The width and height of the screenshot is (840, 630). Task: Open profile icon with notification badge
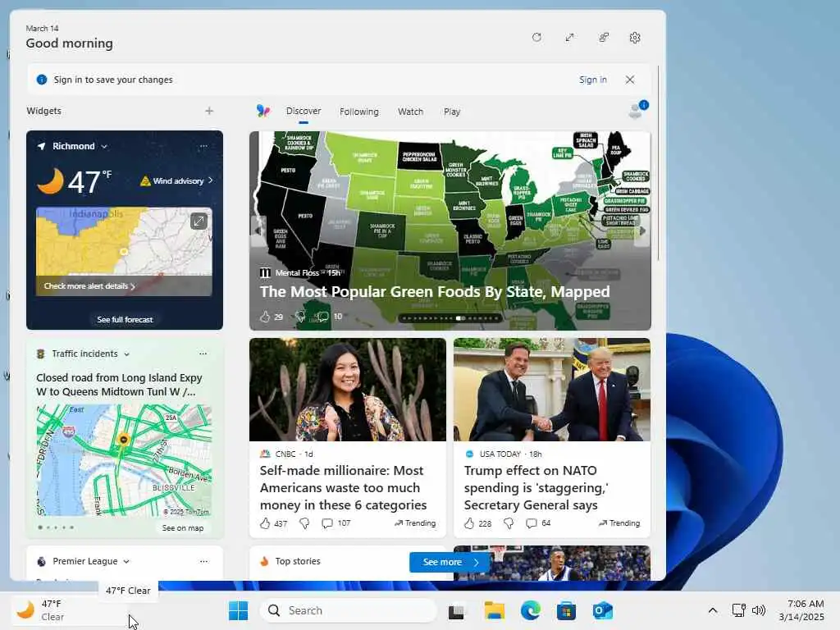point(637,110)
